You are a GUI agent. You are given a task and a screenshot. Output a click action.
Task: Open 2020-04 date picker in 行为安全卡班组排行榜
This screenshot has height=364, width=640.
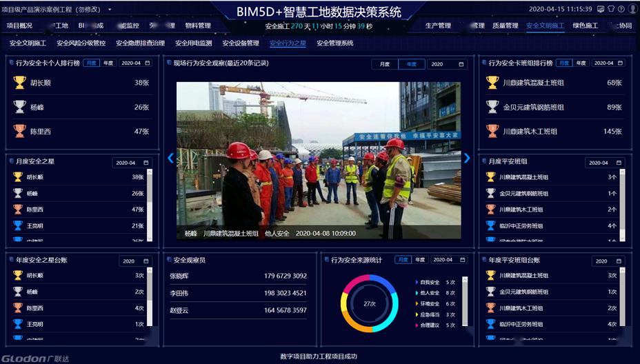pos(608,63)
